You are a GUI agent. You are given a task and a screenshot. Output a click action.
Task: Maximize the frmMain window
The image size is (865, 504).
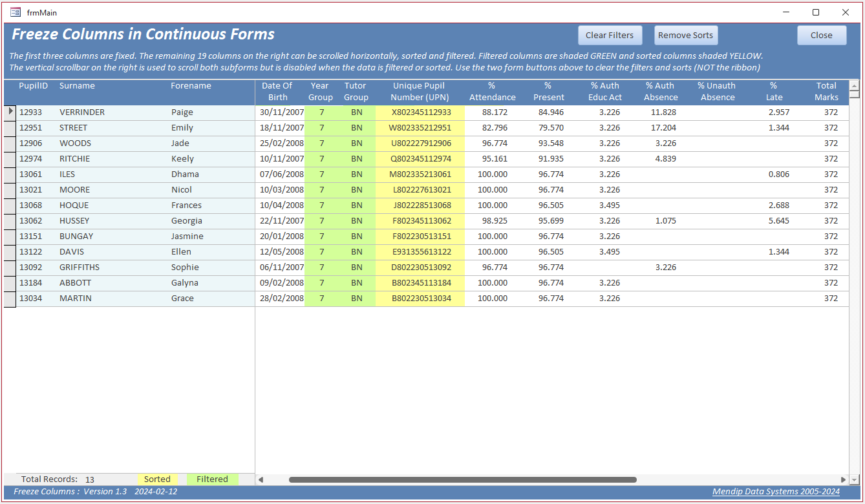tap(816, 12)
